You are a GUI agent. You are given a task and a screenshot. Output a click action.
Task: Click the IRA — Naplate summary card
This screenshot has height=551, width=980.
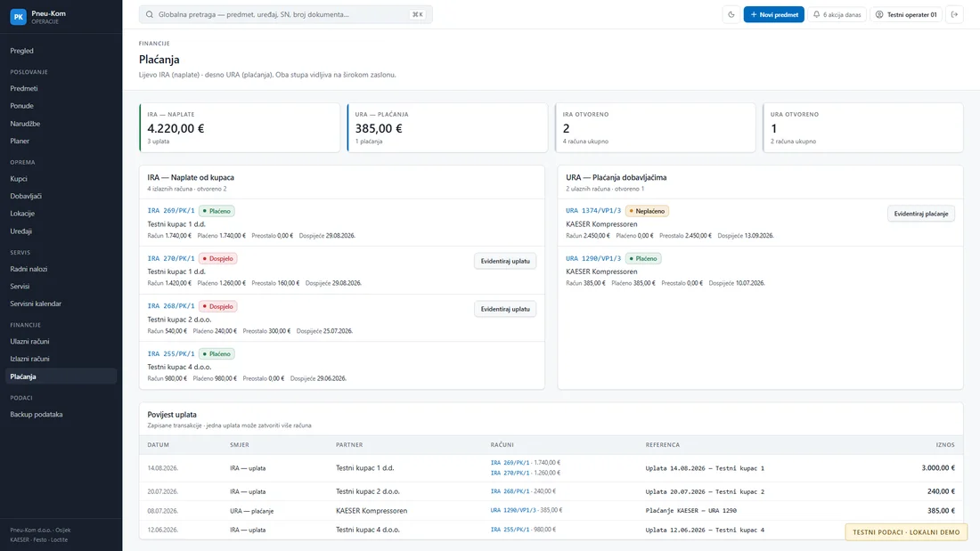240,127
